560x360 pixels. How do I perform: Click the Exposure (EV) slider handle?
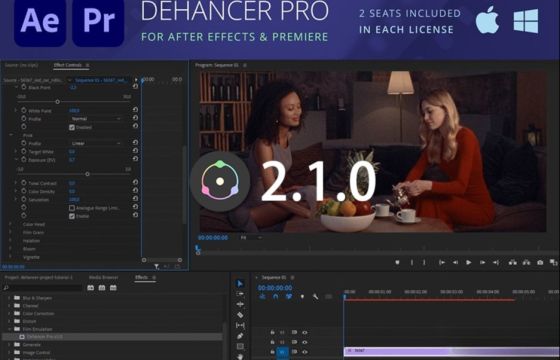[87, 174]
